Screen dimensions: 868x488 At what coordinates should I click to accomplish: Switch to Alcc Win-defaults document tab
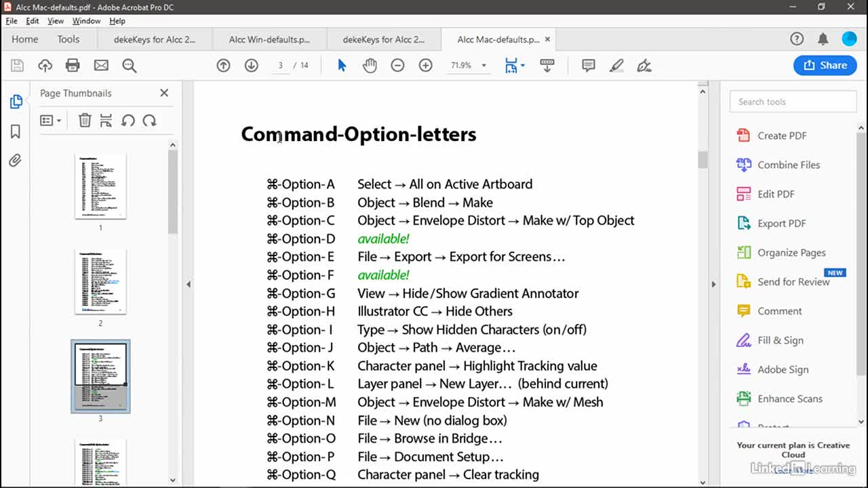[x=269, y=39]
